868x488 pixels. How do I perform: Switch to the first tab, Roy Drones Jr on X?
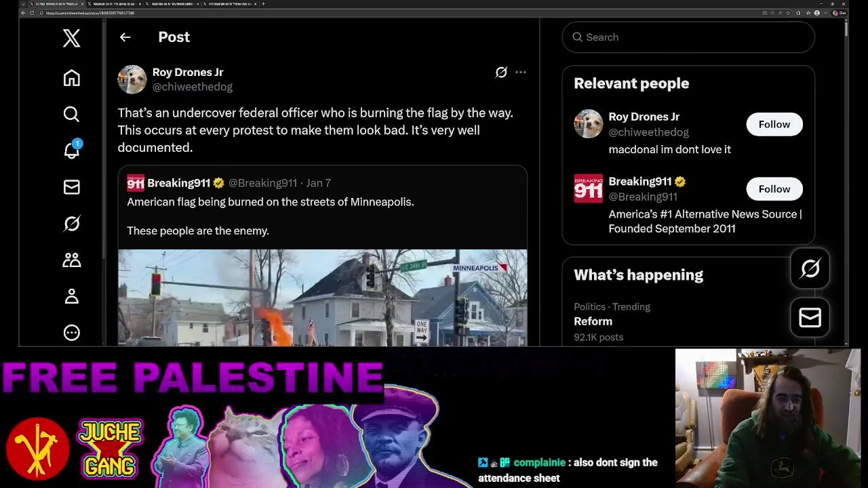[x=56, y=4]
